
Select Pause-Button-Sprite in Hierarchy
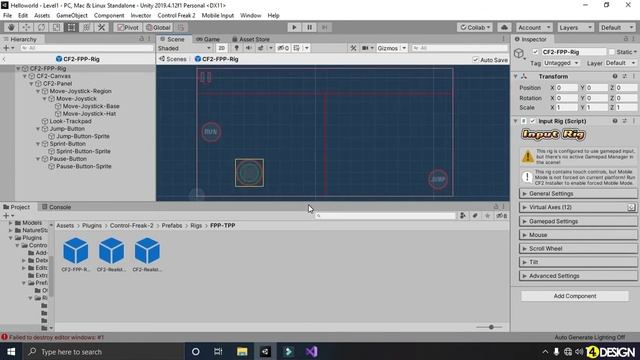pyautogui.click(x=84, y=167)
